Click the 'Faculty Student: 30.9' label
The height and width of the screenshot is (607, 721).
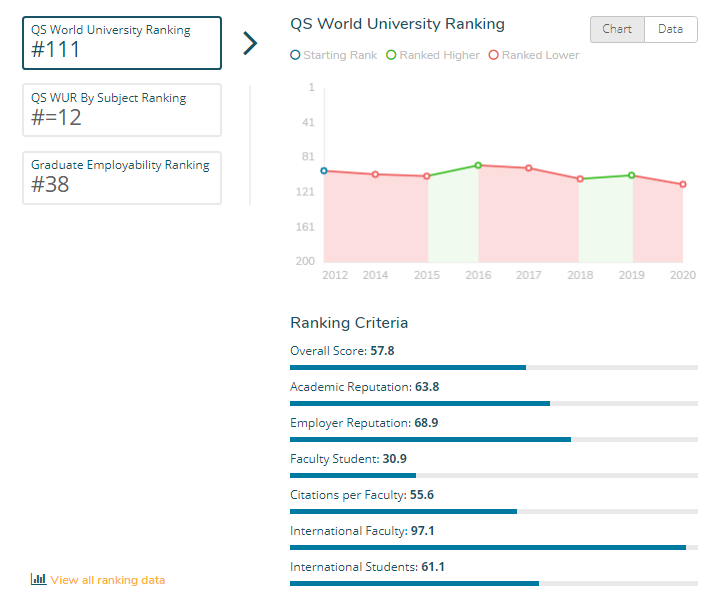(348, 459)
